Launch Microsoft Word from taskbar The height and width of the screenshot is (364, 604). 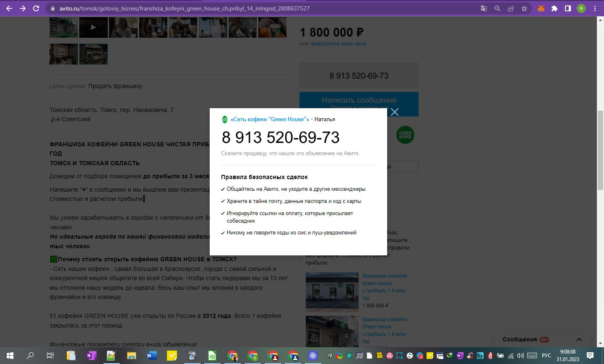click(x=151, y=356)
